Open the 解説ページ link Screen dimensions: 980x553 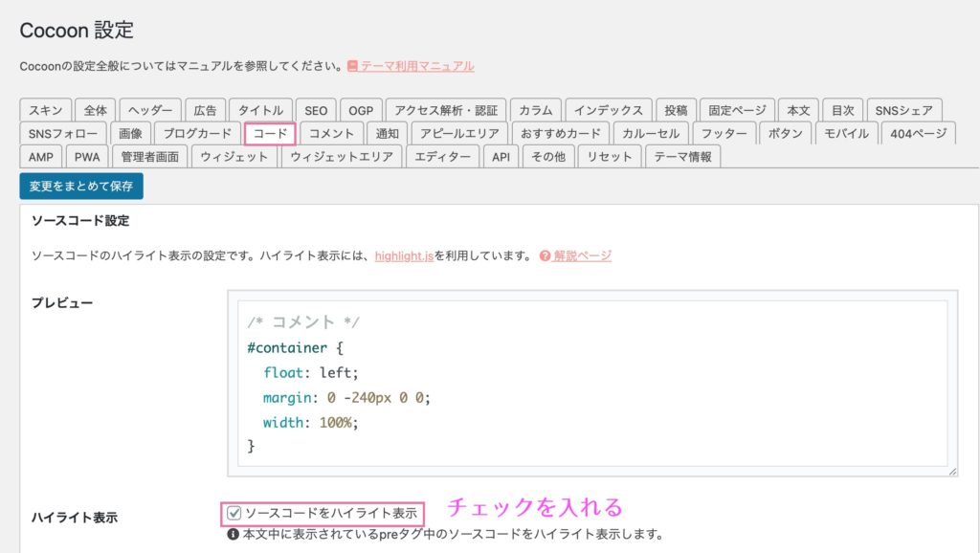(x=583, y=255)
